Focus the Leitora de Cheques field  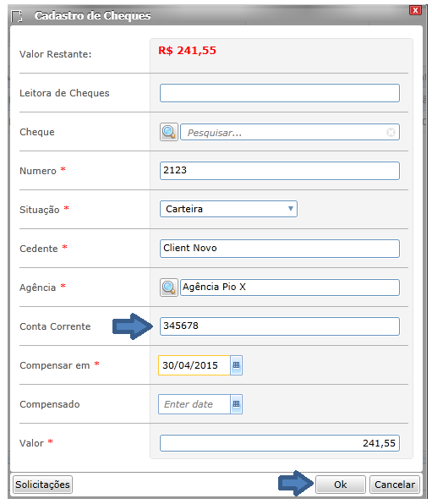(280, 93)
